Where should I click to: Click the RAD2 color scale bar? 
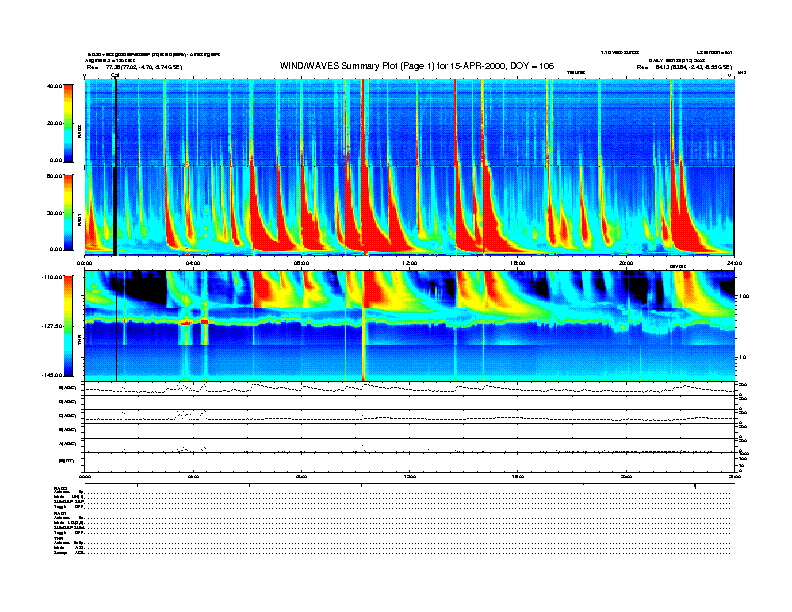coord(68,123)
